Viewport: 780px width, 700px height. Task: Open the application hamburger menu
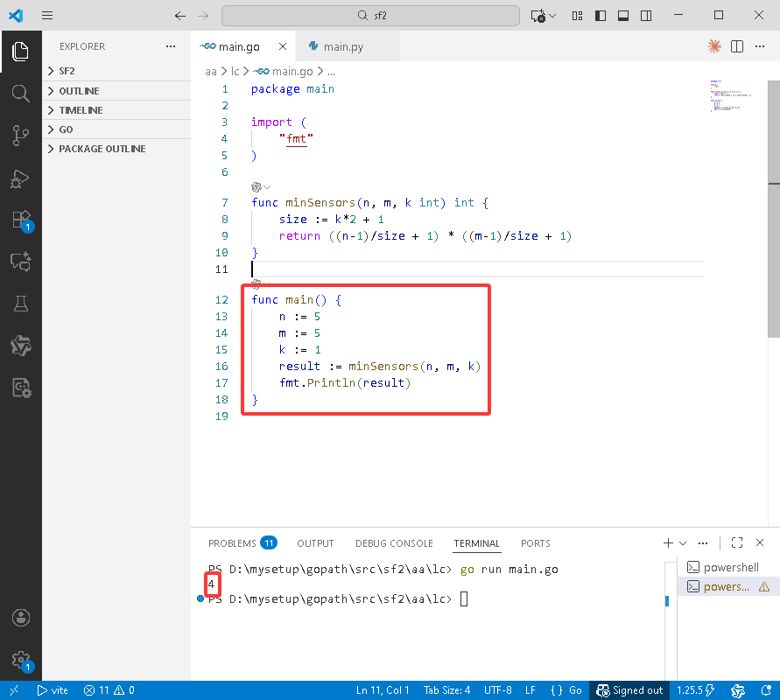47,16
